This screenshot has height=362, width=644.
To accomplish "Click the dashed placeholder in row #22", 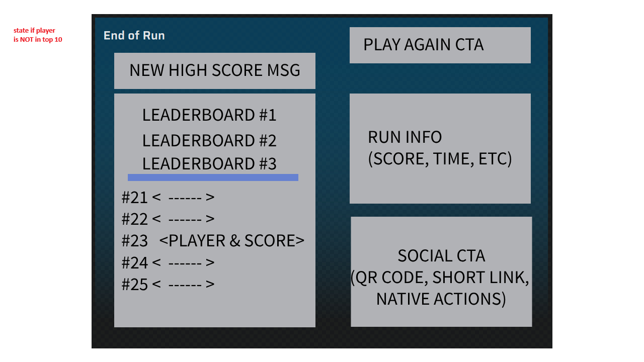I will (185, 219).
